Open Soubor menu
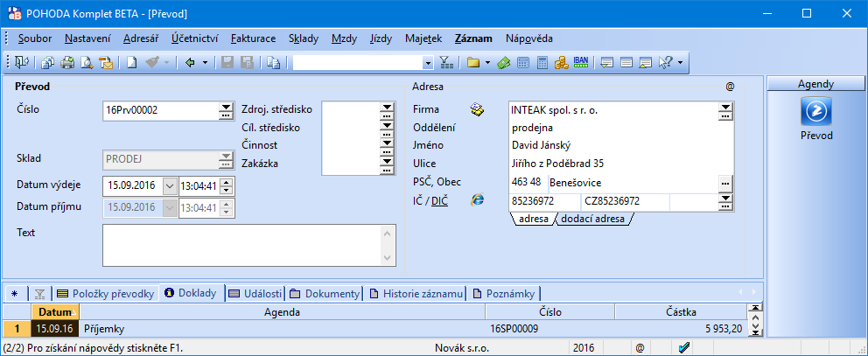 [x=35, y=38]
